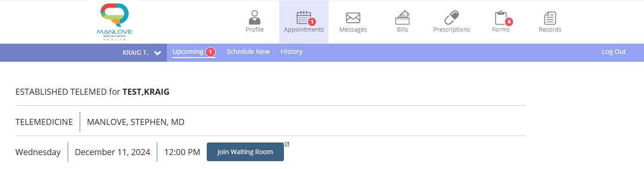Click the red badge showing 4 on Forms
This screenshot has height=169, width=644.
coord(509,21)
